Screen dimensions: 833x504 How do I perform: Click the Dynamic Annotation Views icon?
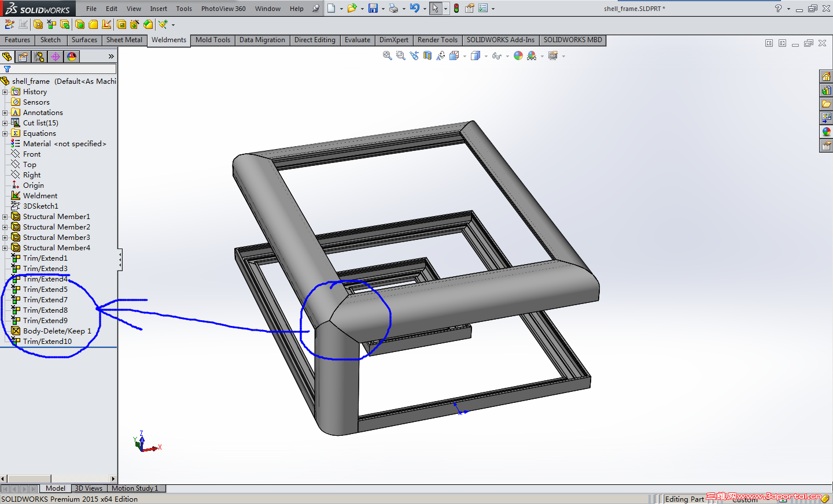pos(441,55)
